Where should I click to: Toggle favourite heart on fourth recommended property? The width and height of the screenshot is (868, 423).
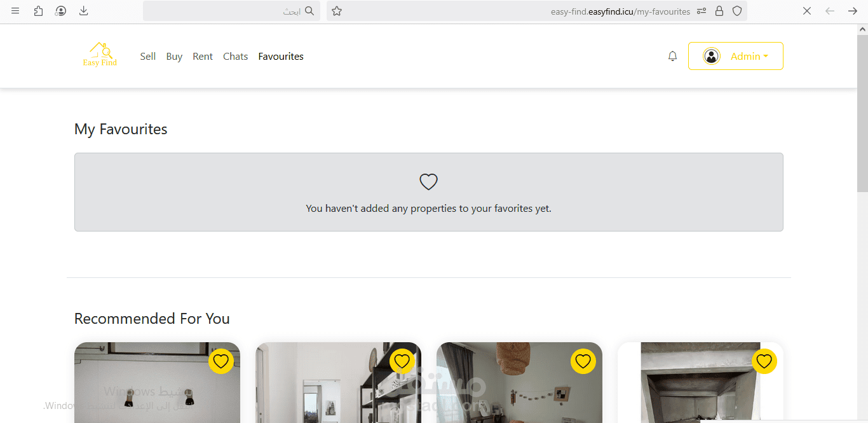pos(764,361)
